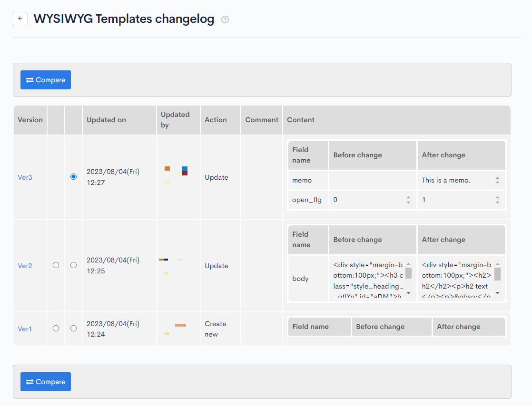Select the left comparison radio button for Ver2
Image resolution: width=532 pixels, height=406 pixels.
tap(56, 265)
